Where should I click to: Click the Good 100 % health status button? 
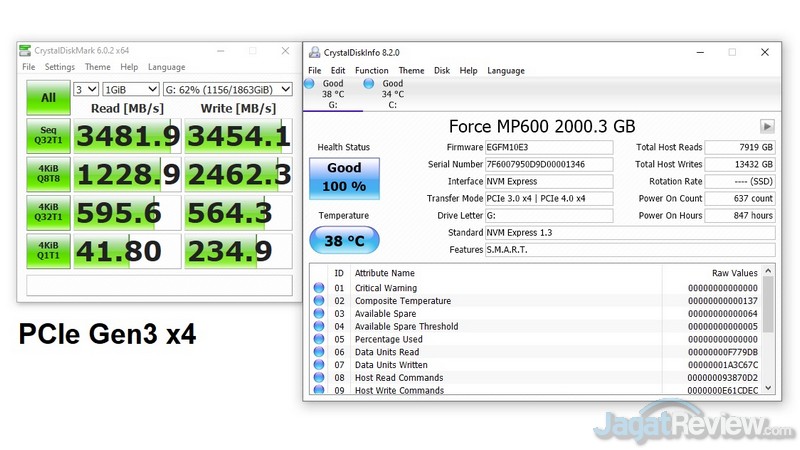(x=344, y=178)
